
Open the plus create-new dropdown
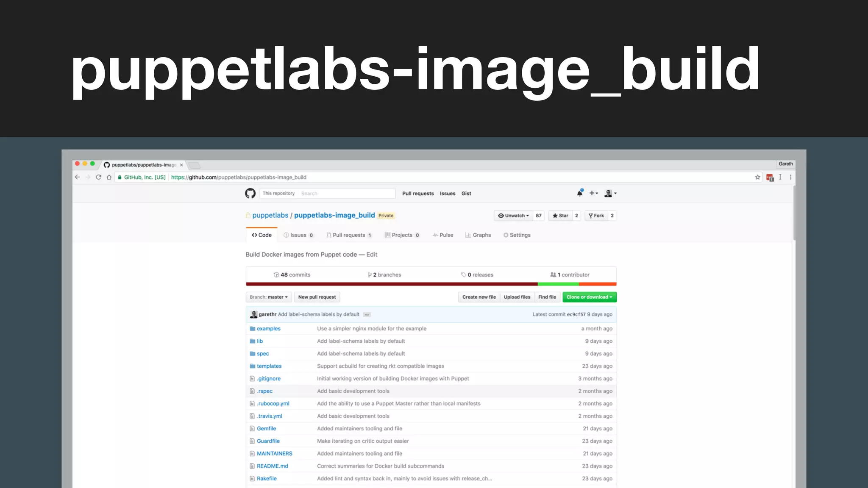point(594,193)
